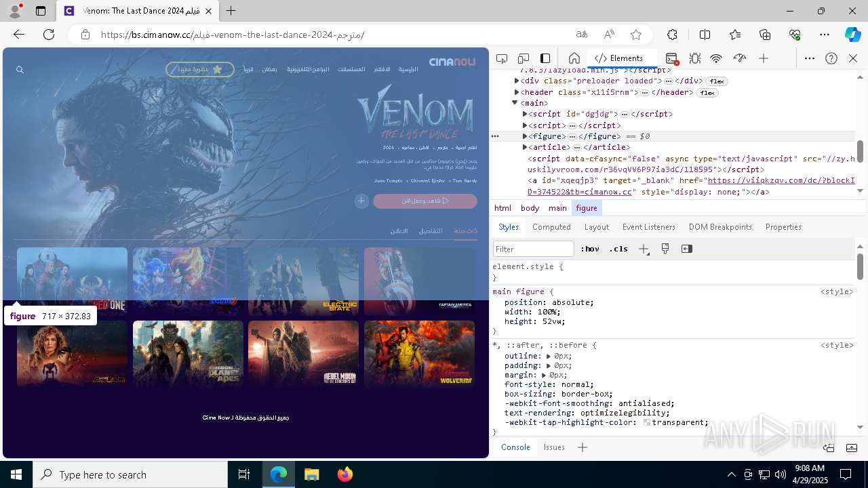Toggle the :hov element state pane

coord(590,249)
